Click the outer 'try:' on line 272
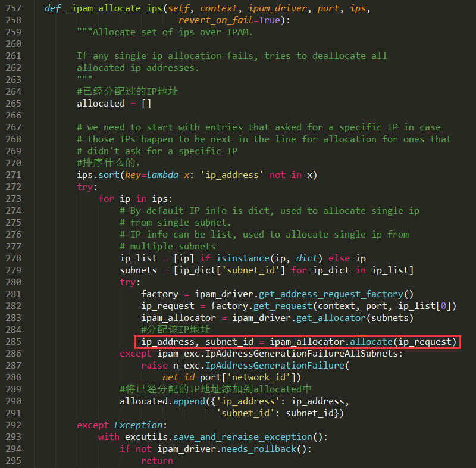476x468 pixels. click(x=87, y=187)
